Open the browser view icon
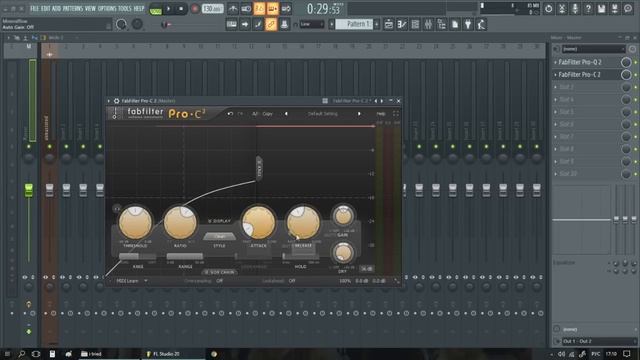640x360 pixels. click(442, 24)
